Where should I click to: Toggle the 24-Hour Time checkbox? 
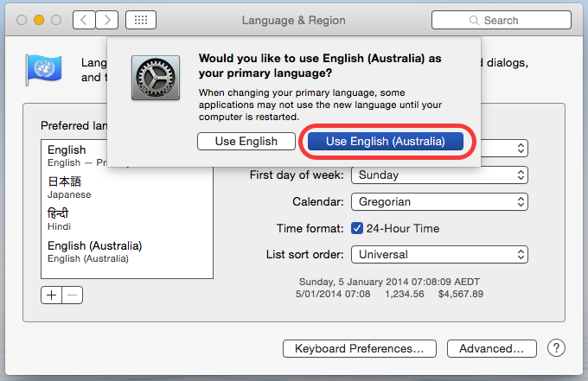(358, 228)
